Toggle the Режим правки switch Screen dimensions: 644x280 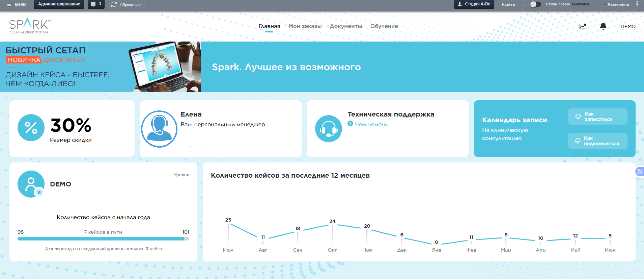coord(535,4)
